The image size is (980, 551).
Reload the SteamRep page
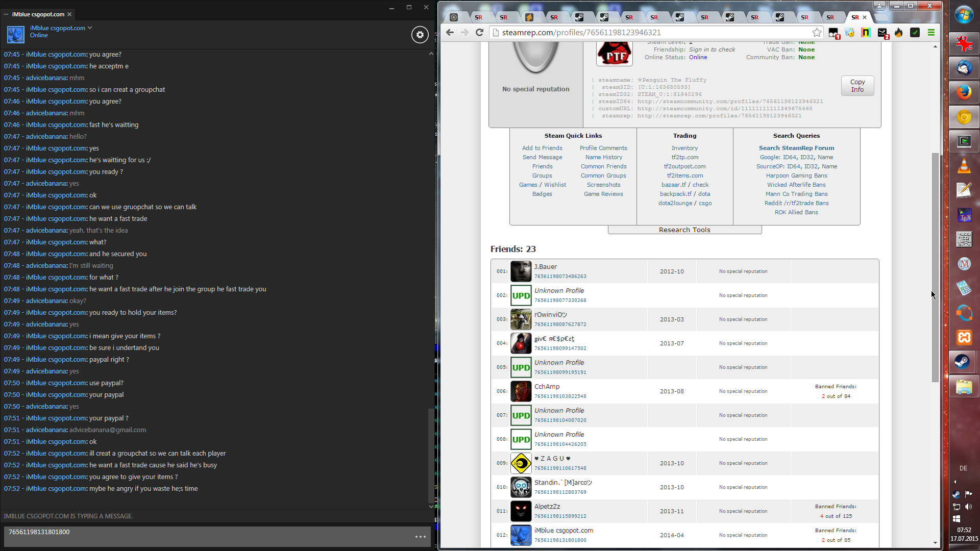479,33
